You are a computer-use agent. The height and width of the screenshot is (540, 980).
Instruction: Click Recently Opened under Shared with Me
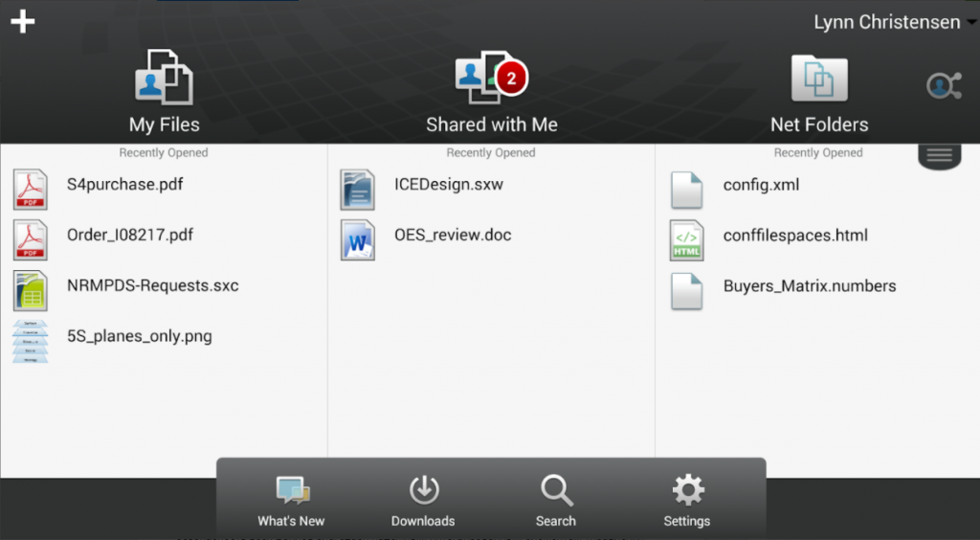click(491, 152)
